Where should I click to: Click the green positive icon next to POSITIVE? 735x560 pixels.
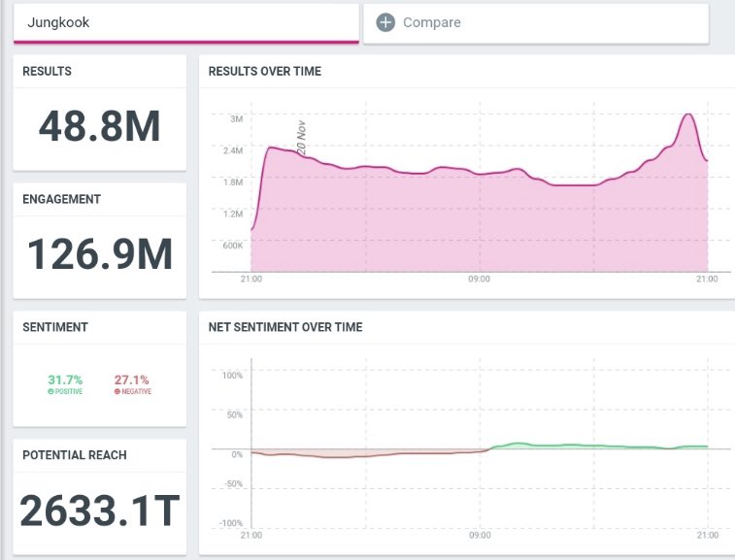(x=50, y=391)
